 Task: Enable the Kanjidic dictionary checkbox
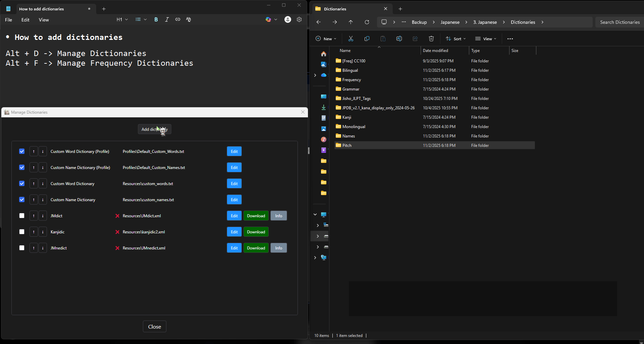coord(22,232)
